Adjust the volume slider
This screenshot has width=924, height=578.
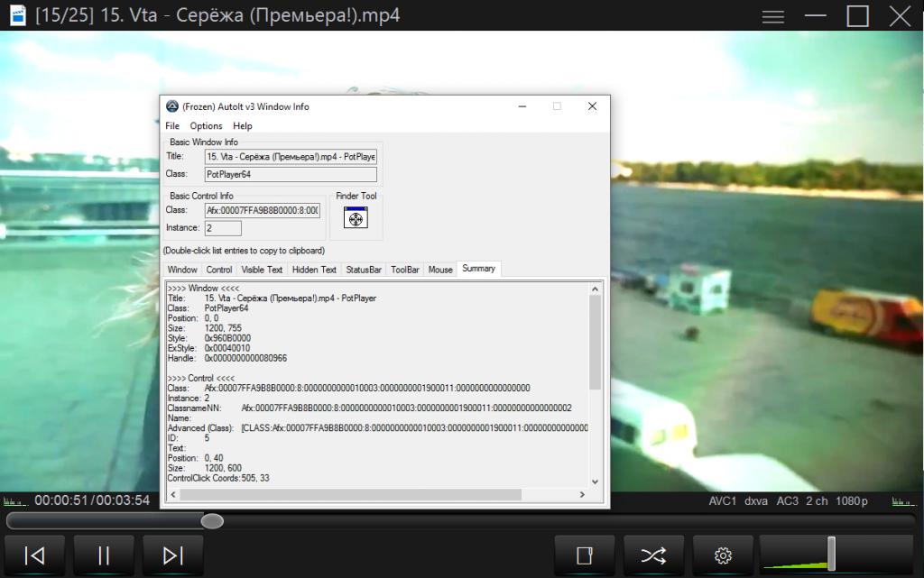pyautogui.click(x=831, y=554)
